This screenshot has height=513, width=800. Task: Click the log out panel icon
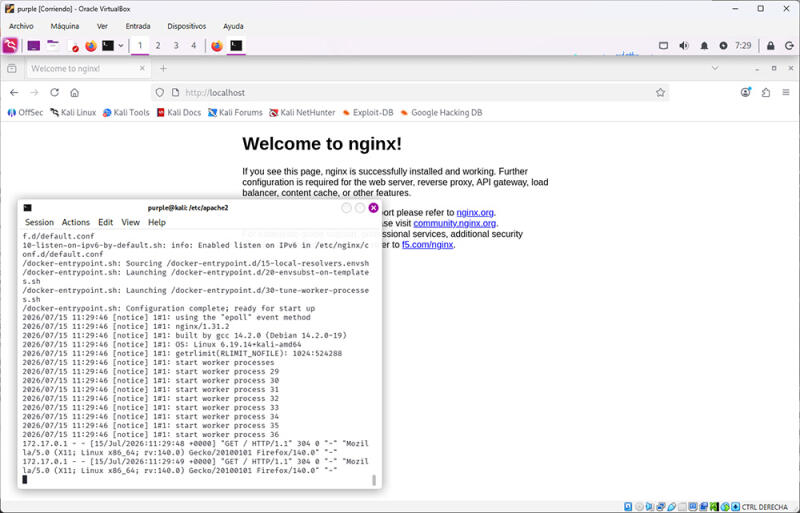pyautogui.click(x=789, y=45)
